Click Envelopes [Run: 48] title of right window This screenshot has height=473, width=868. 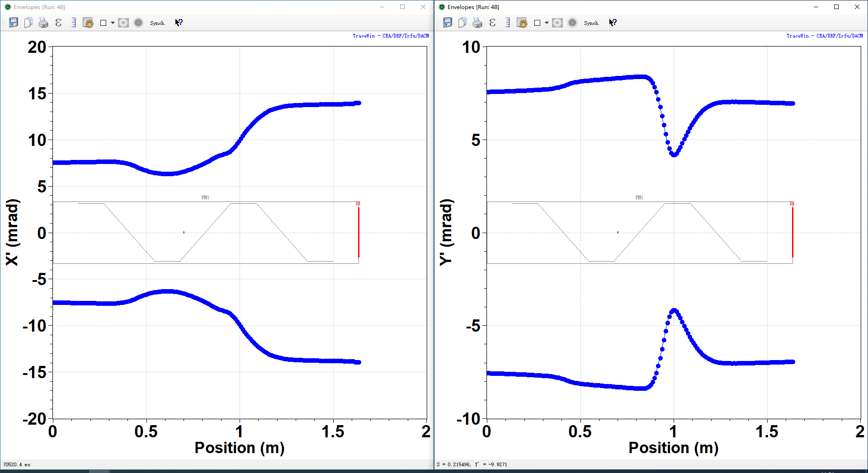pyautogui.click(x=473, y=7)
